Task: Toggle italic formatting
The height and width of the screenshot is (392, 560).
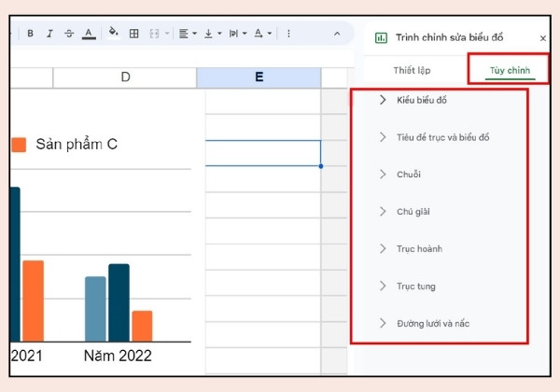Action: tap(49, 34)
